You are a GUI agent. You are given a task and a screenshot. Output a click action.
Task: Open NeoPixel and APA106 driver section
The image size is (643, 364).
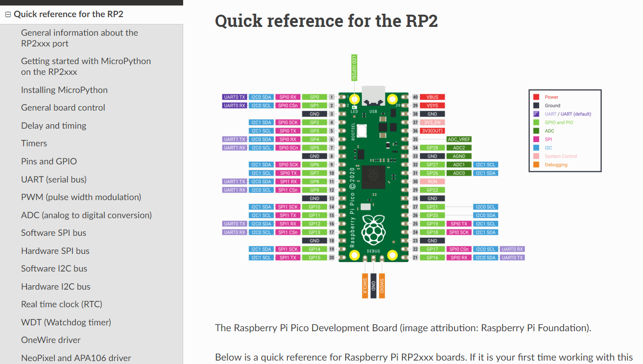76,358
